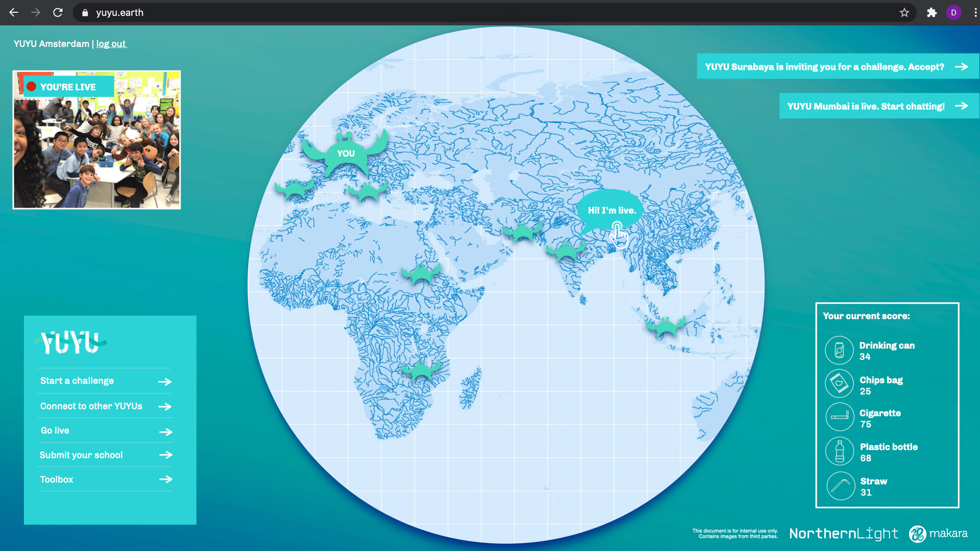Viewport: 980px width, 551px height.
Task: Select the crab marker over Italy
Action: [x=367, y=192]
